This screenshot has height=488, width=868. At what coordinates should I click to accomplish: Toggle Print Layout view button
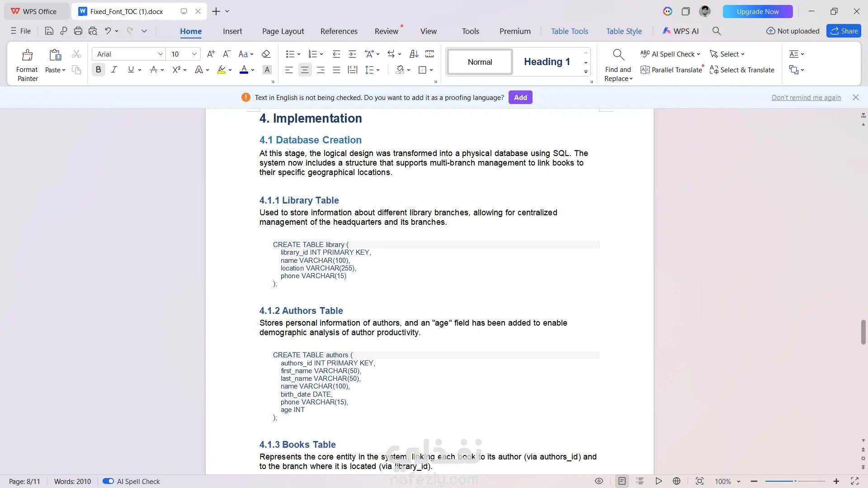click(622, 481)
